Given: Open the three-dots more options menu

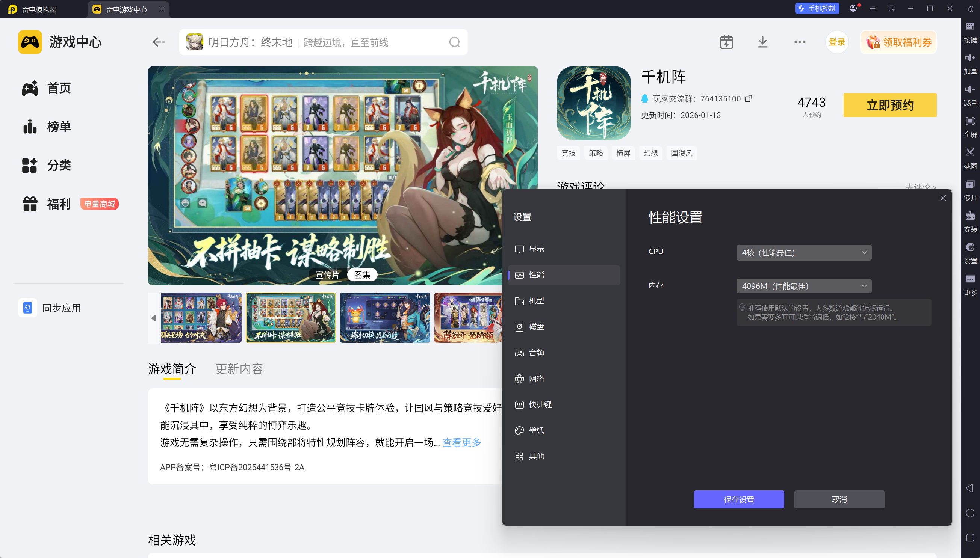Looking at the screenshot, I should point(799,42).
